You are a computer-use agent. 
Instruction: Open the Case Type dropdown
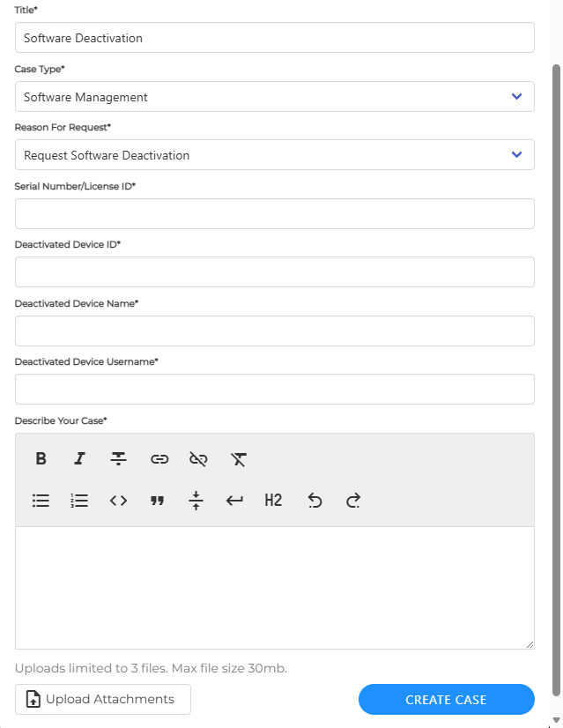(x=274, y=97)
